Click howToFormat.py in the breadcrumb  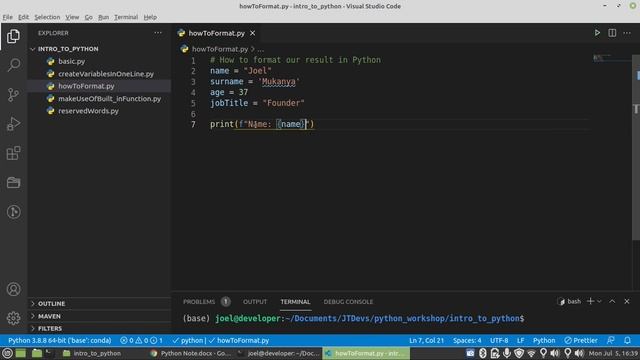pos(220,49)
